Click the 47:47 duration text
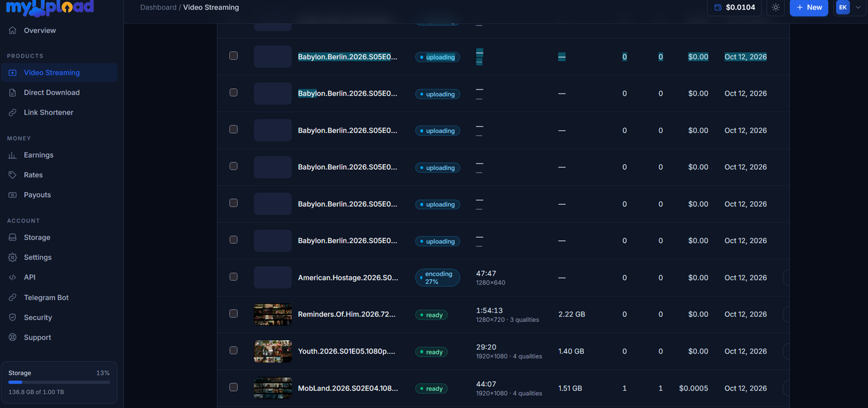Screen dimensions: 868x408 coord(486,274)
